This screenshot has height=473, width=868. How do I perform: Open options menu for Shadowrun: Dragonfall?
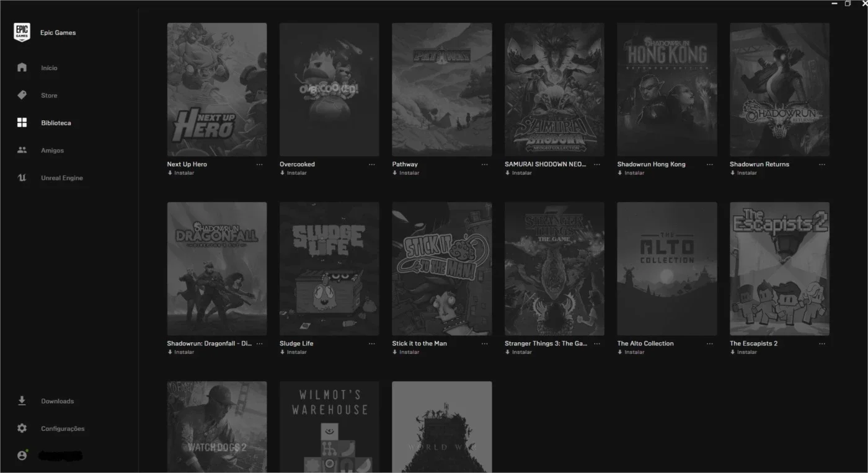(259, 343)
